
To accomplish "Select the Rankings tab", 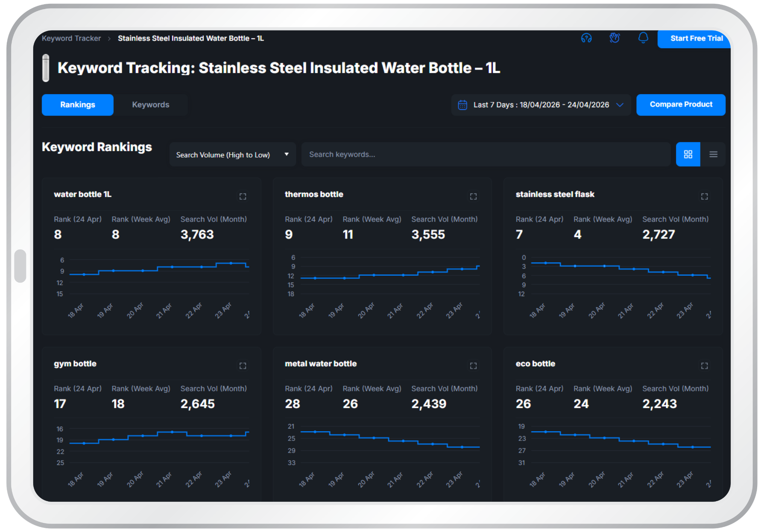I will click(77, 105).
